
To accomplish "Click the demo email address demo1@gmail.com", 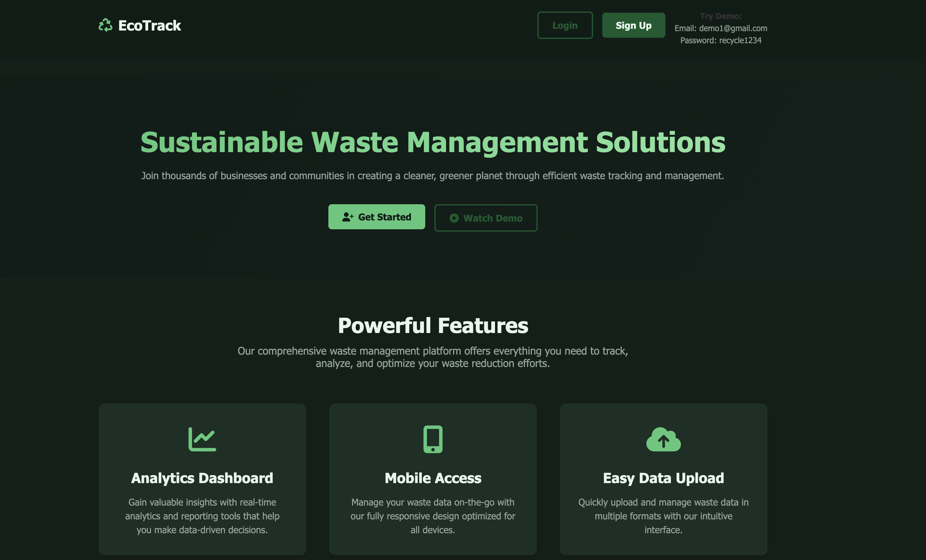I will [733, 28].
